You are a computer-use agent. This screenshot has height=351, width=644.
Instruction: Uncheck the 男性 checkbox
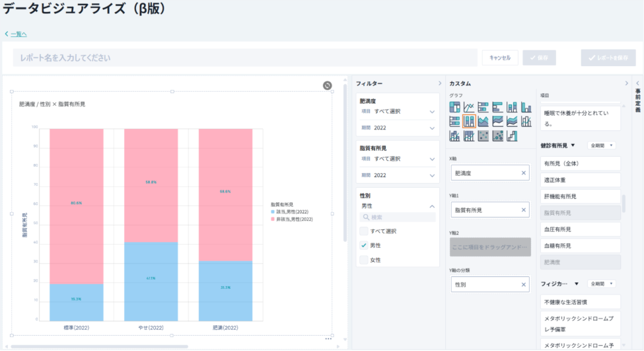363,245
